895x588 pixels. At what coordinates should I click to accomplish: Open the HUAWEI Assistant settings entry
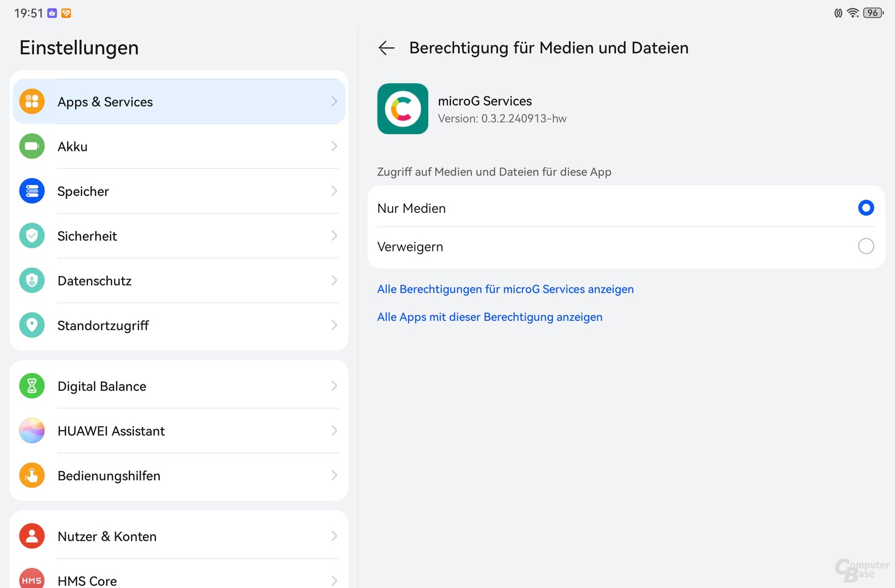coord(179,431)
